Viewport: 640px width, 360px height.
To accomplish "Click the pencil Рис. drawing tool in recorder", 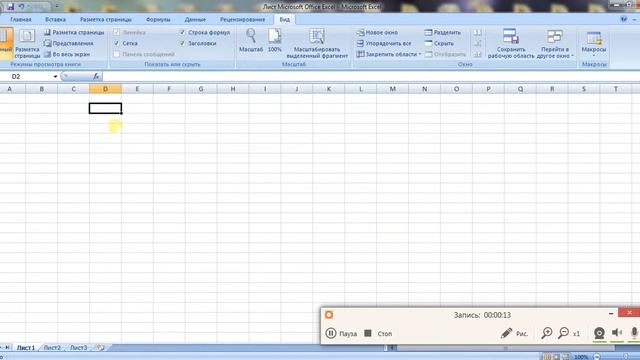I will [514, 333].
